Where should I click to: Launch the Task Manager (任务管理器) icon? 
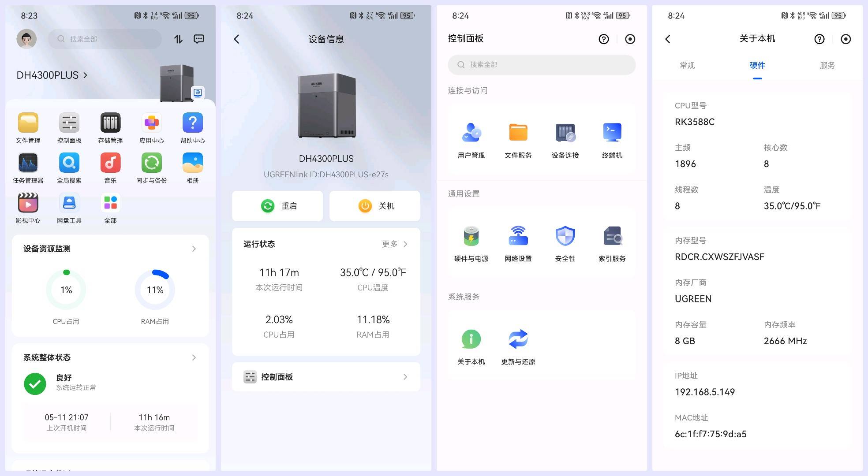(28, 163)
